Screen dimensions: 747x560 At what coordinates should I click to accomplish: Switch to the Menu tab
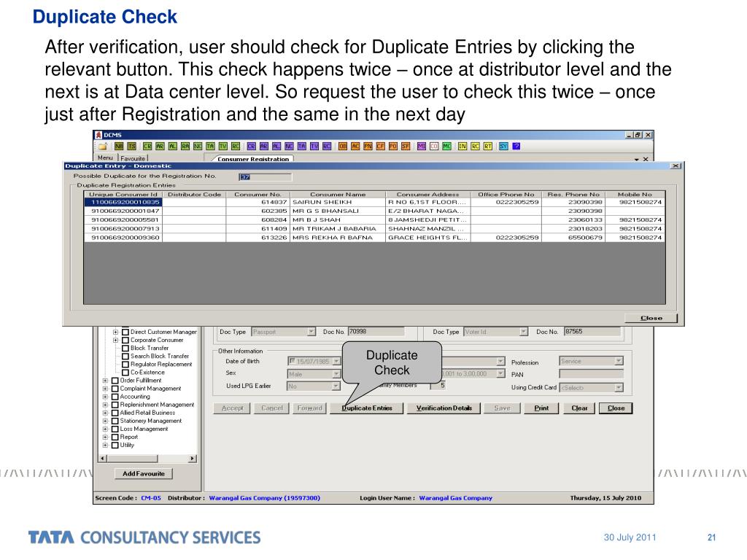(105, 157)
